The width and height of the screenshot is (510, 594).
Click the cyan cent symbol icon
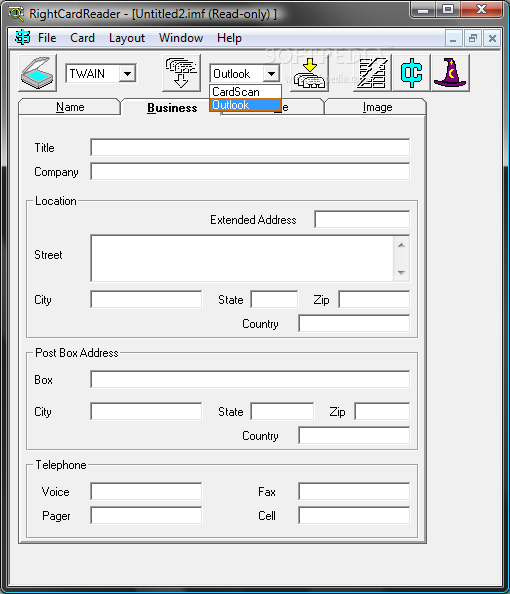click(411, 73)
